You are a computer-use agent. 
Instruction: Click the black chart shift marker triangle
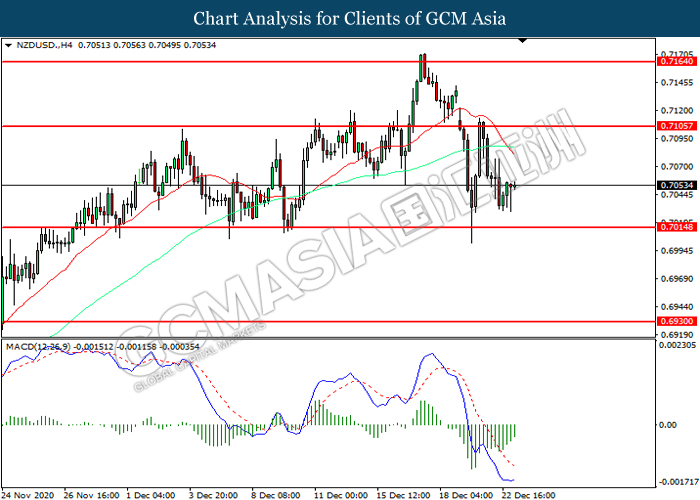click(522, 41)
